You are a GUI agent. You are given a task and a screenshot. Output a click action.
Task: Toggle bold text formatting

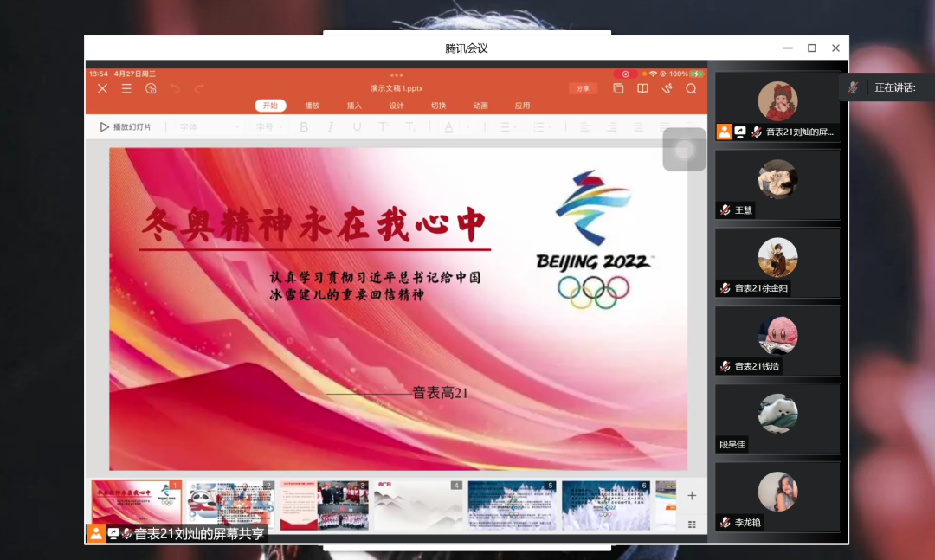tap(304, 127)
